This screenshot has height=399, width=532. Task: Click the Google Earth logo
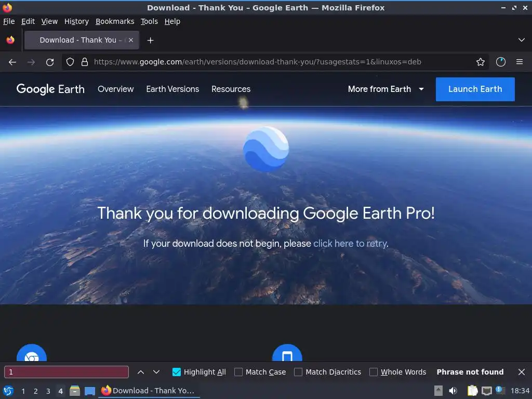(50, 89)
